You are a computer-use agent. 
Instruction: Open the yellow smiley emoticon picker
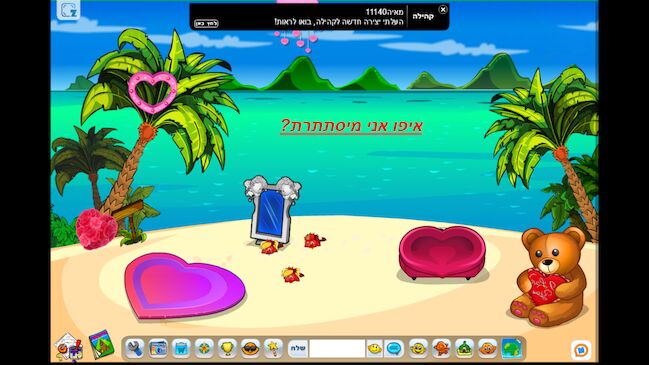point(375,348)
